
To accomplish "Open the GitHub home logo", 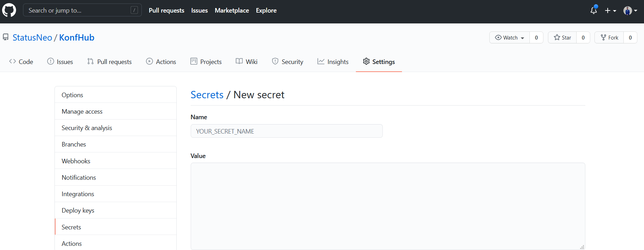I will (9, 10).
